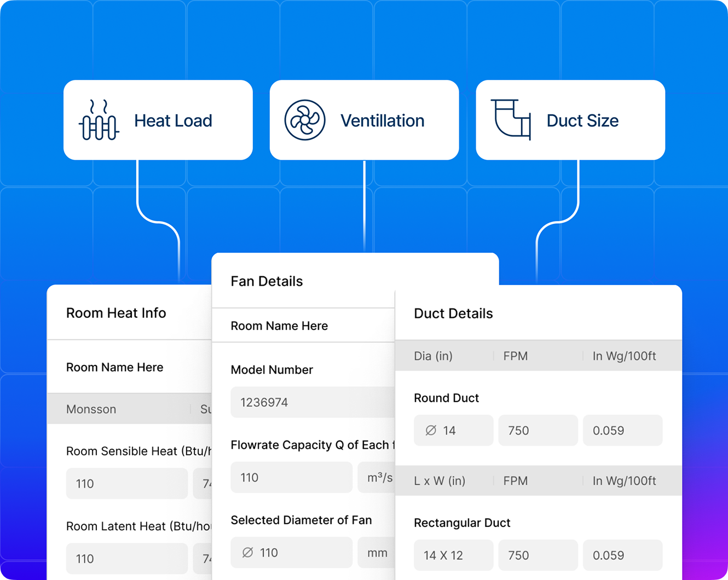Click the Duct Size pipe icon

tap(511, 120)
